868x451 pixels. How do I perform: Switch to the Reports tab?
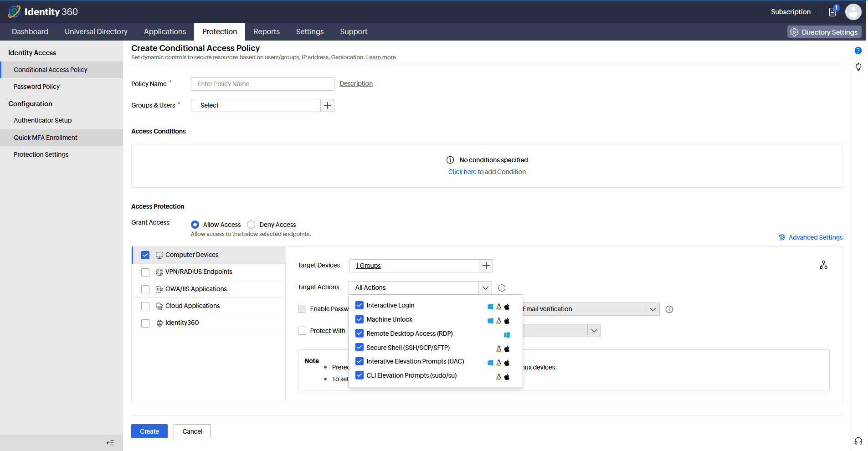(x=267, y=32)
